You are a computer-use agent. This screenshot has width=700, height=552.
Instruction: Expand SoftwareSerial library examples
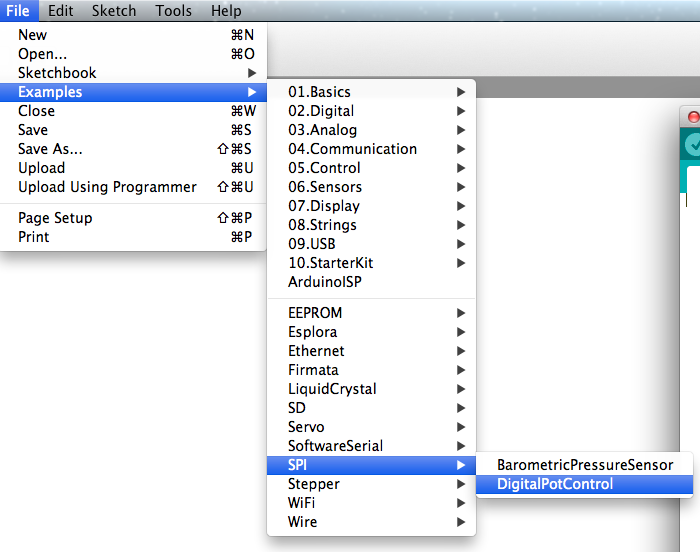[x=371, y=446]
